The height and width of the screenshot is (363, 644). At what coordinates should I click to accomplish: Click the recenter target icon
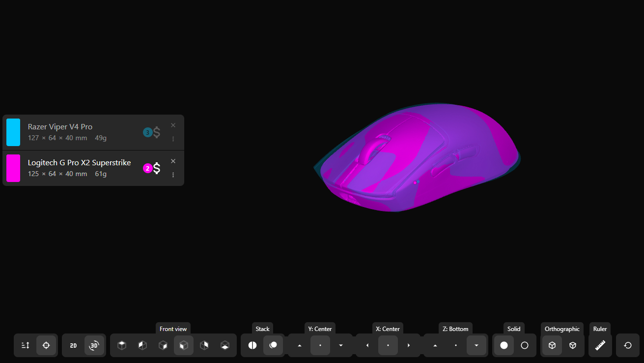point(46,345)
